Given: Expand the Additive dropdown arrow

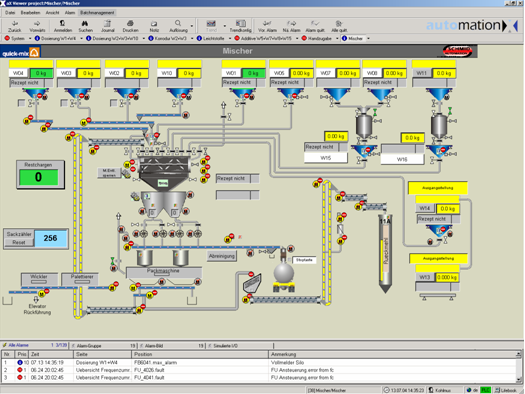Looking at the screenshot, I should (297, 38).
